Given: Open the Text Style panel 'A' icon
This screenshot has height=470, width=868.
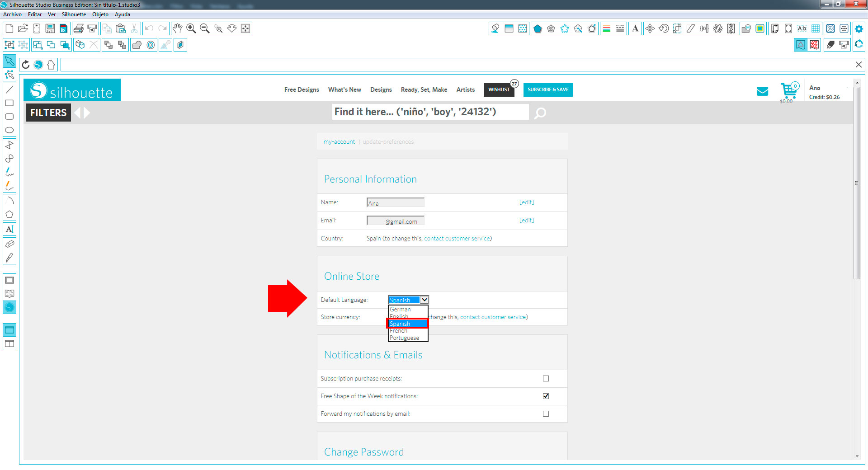Looking at the screenshot, I should click(x=635, y=28).
